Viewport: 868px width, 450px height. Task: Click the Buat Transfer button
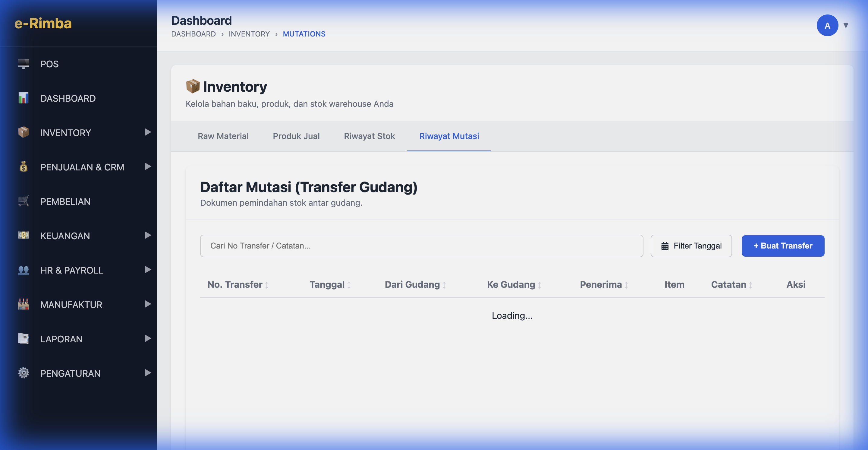tap(783, 246)
